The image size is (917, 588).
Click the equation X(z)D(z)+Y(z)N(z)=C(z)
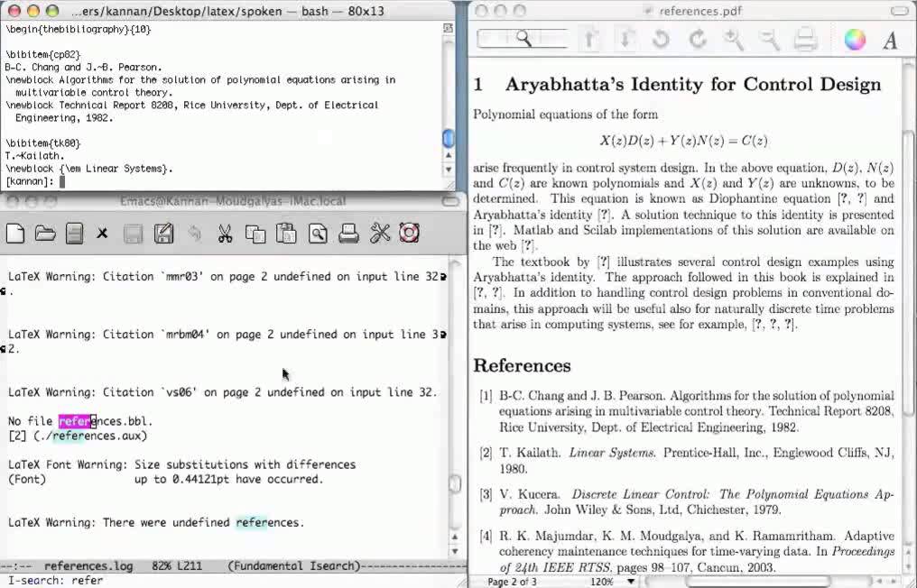(x=683, y=141)
